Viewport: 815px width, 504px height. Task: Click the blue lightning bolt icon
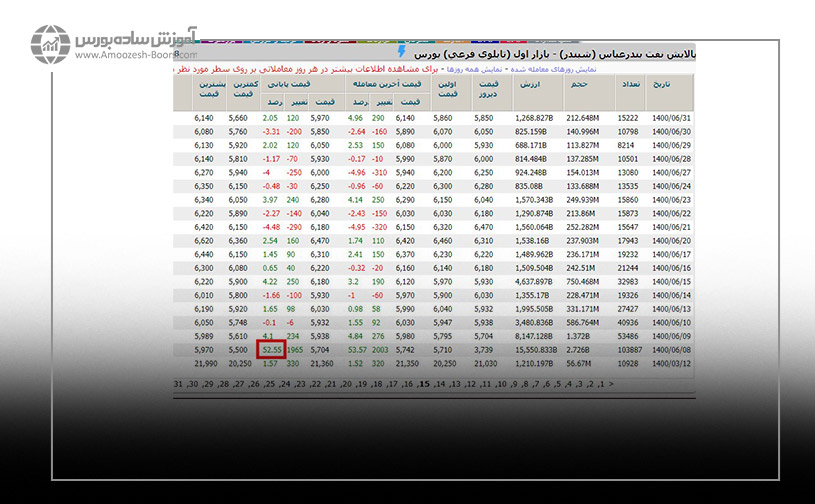(401, 50)
